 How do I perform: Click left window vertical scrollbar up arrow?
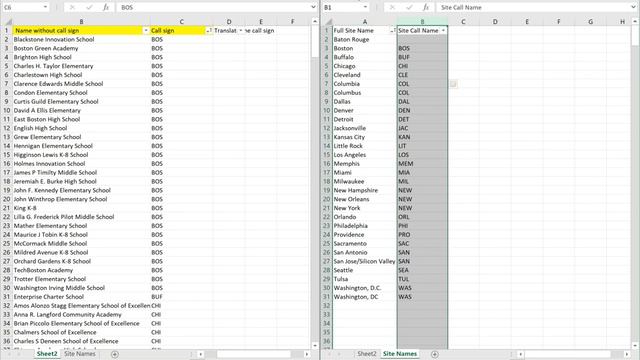[x=315, y=21]
